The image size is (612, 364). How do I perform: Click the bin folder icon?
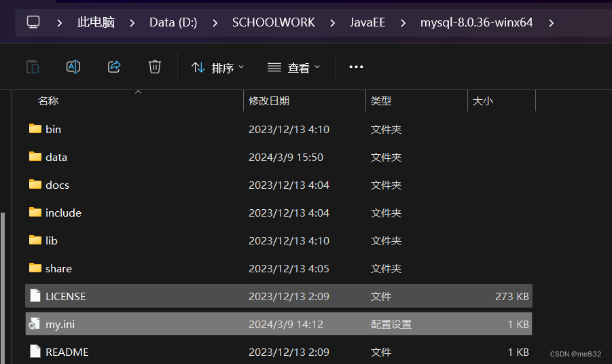[35, 128]
